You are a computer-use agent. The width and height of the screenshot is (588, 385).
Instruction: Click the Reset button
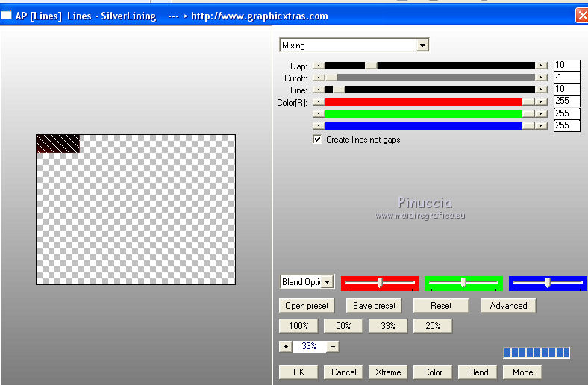click(441, 306)
